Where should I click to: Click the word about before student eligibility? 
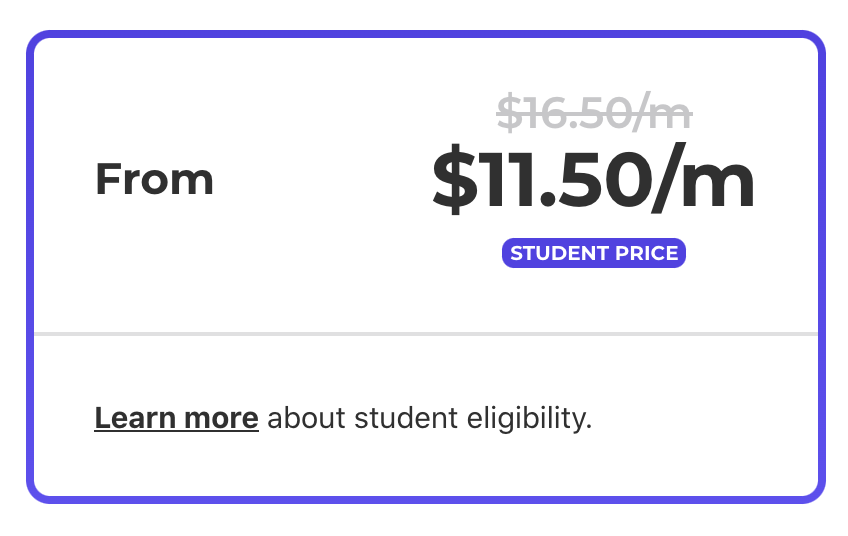306,419
